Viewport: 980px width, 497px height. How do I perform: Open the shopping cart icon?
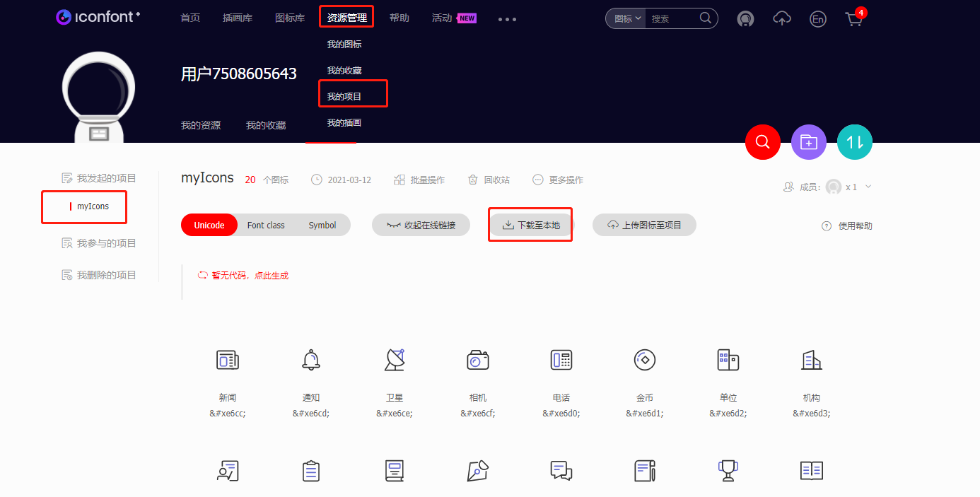click(853, 19)
